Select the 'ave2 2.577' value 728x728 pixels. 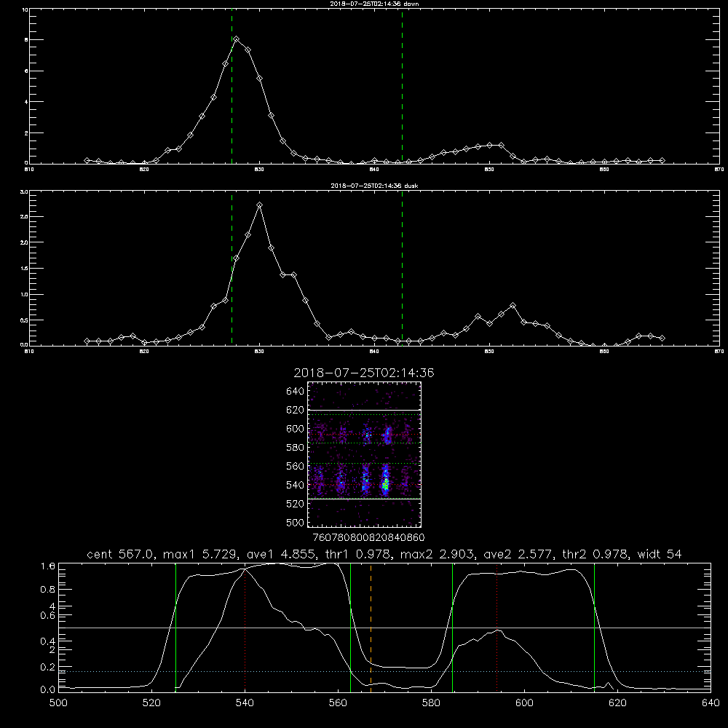point(518,554)
